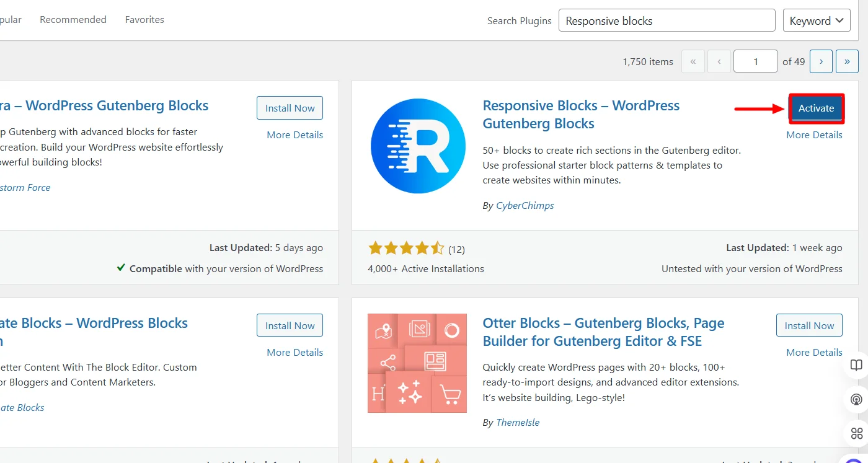
Task: Open the CyberChimps author link
Action: pyautogui.click(x=525, y=206)
